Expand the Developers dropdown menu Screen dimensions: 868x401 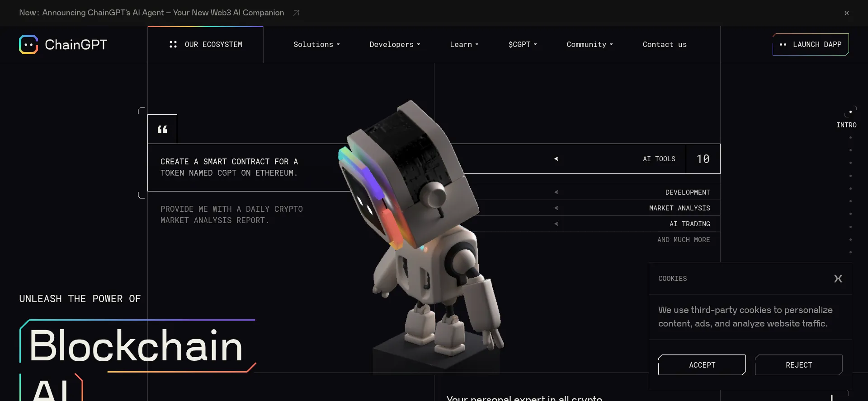click(395, 44)
